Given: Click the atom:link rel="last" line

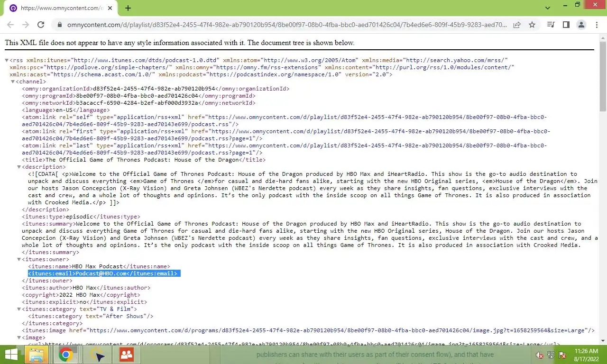Looking at the screenshot, I should (x=284, y=149).
